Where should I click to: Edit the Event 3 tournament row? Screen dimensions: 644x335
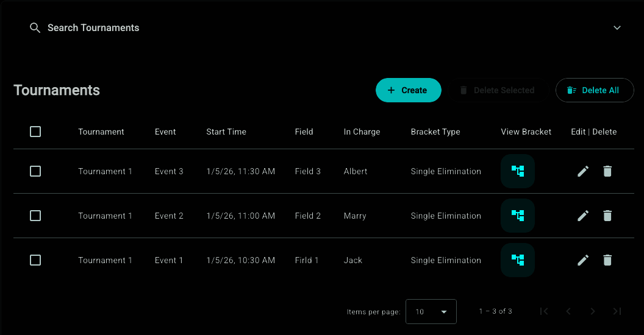[x=583, y=171]
